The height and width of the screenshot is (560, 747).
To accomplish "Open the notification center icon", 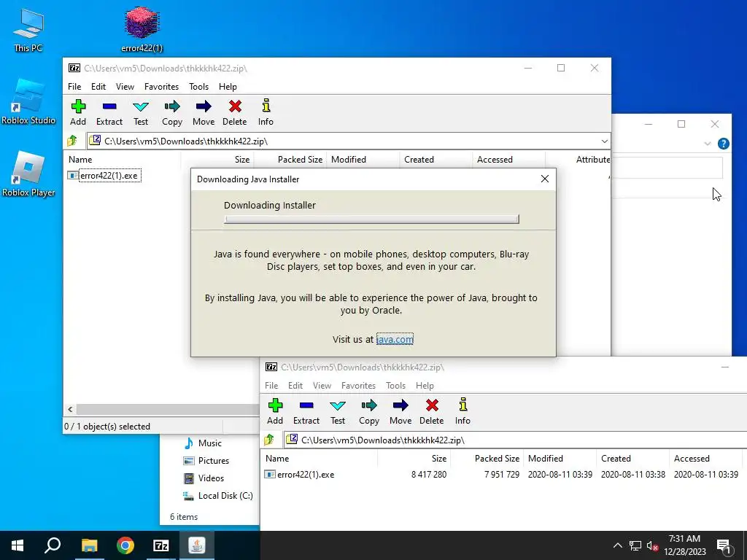I will pos(724,546).
